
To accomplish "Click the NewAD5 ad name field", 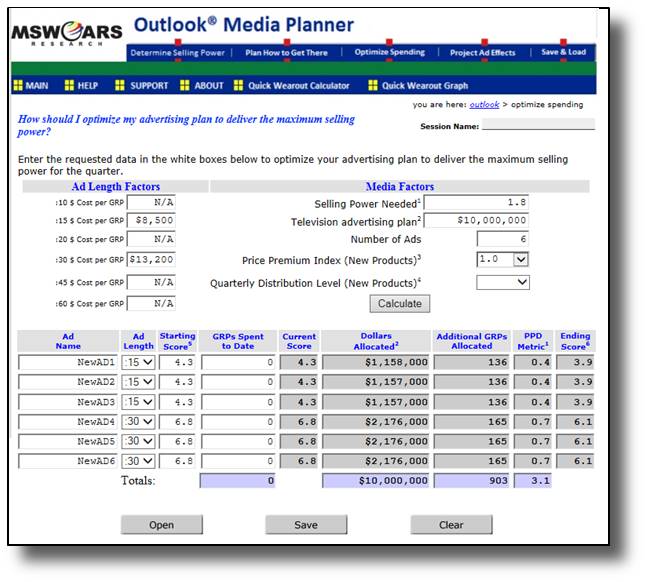I will click(x=68, y=441).
